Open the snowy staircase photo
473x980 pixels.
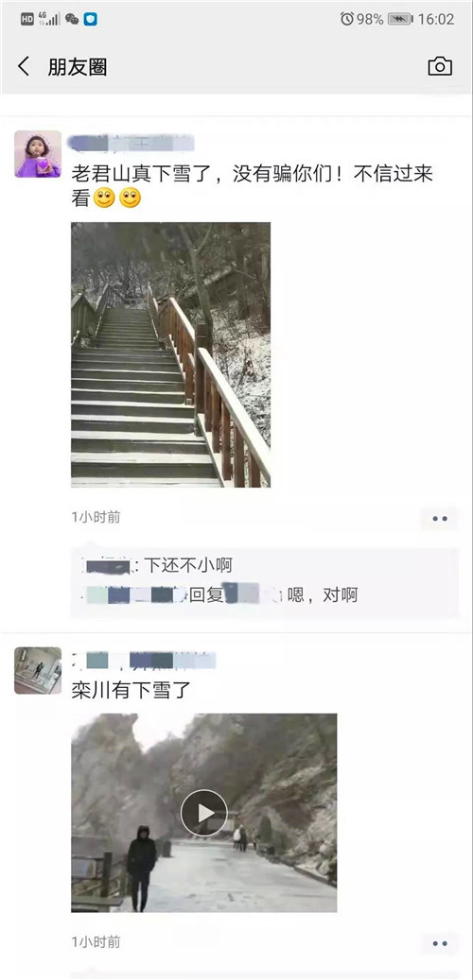(171, 354)
